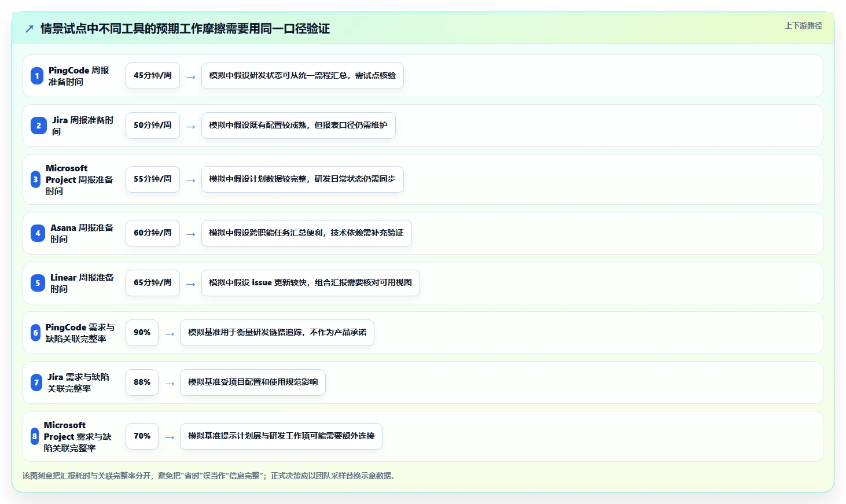Click the Microsoft Project 周报准备时间 label
846x504 pixels.
point(80,179)
